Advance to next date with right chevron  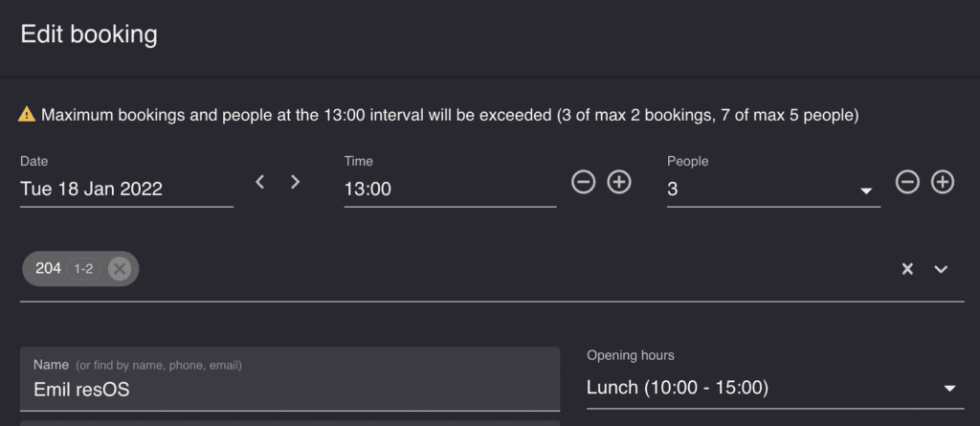pyautogui.click(x=296, y=182)
